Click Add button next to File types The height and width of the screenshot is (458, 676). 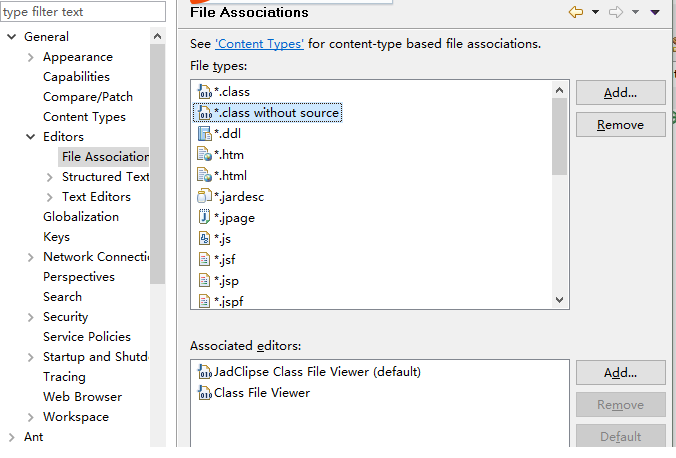(620, 93)
